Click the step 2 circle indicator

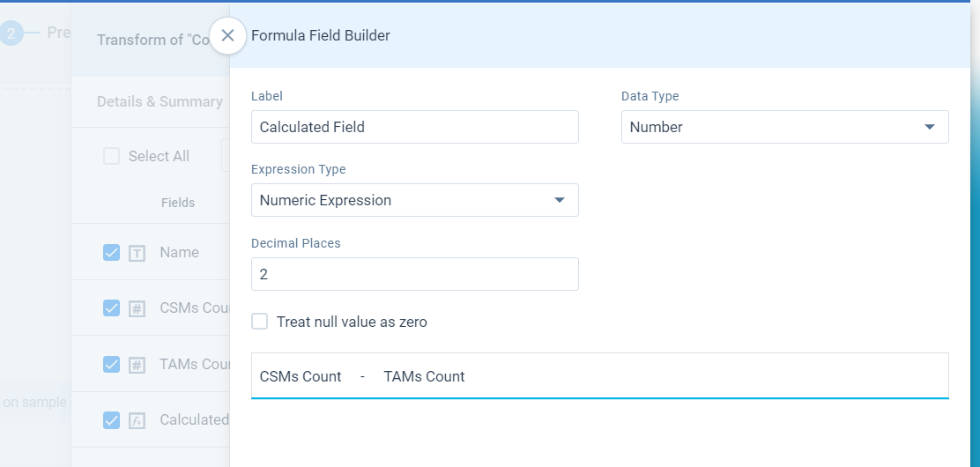[11, 33]
